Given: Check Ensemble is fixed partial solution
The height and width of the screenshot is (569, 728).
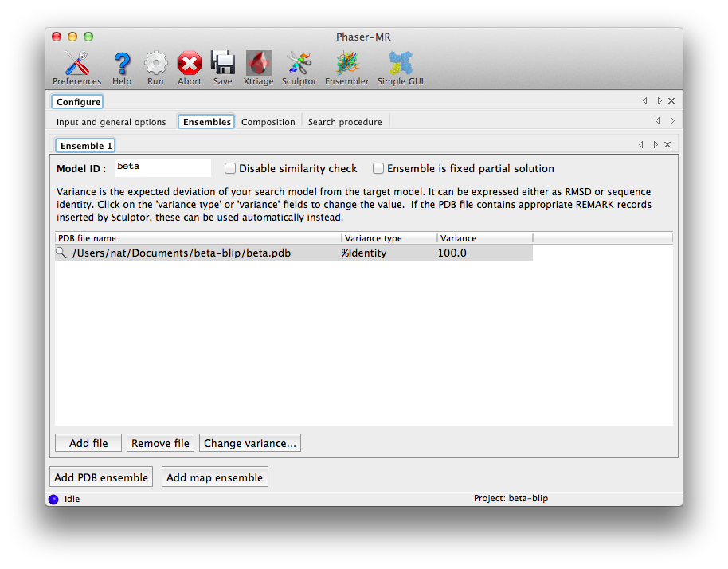Looking at the screenshot, I should point(378,168).
